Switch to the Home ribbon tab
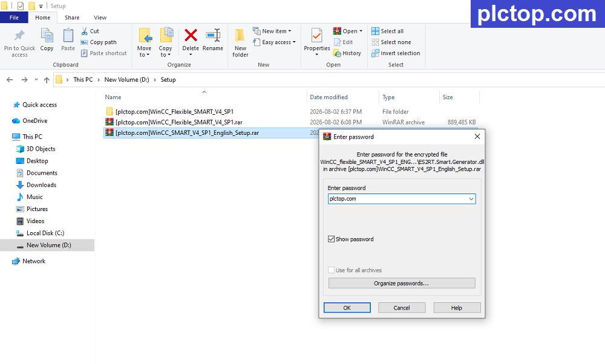Image resolution: width=605 pixels, height=364 pixels. pos(42,18)
